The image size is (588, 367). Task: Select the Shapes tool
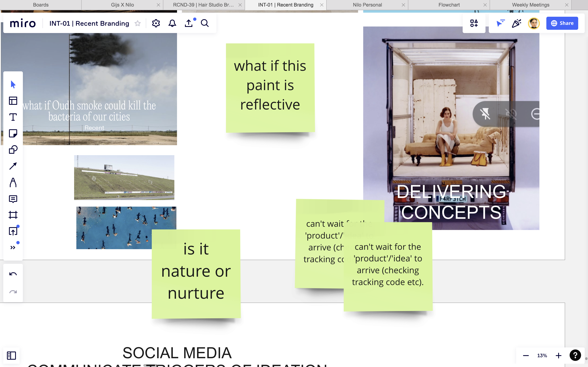[x=13, y=149]
